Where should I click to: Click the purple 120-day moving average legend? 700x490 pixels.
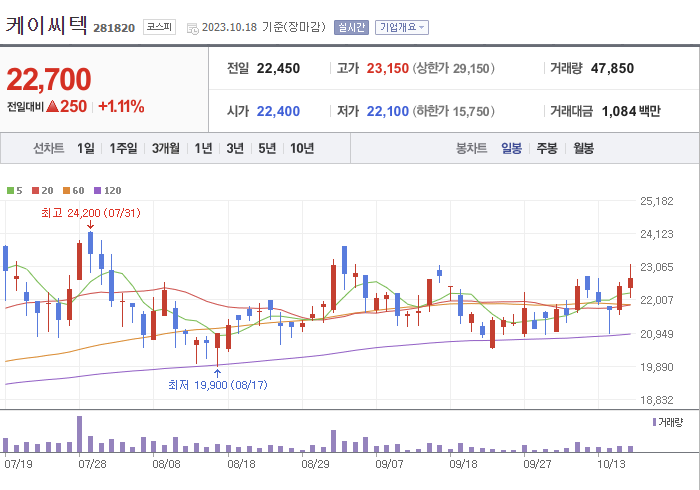coord(108,191)
